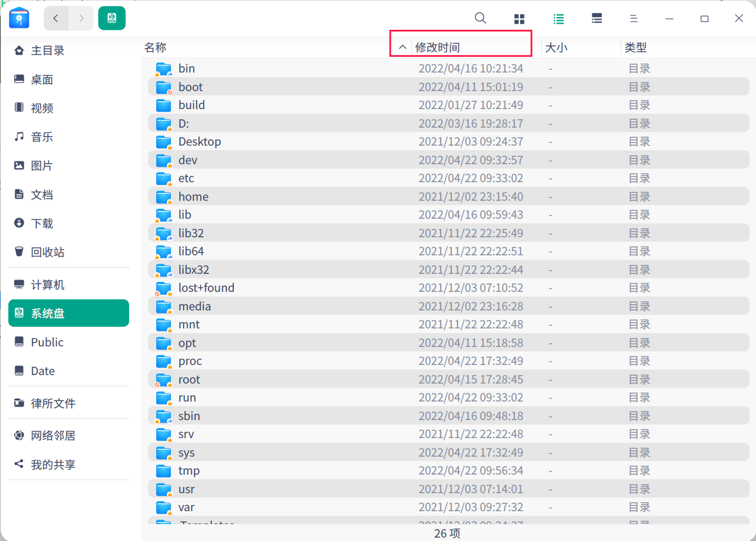The image size is (756, 541).
Task: Select the boot folder icon
Action: [164, 87]
